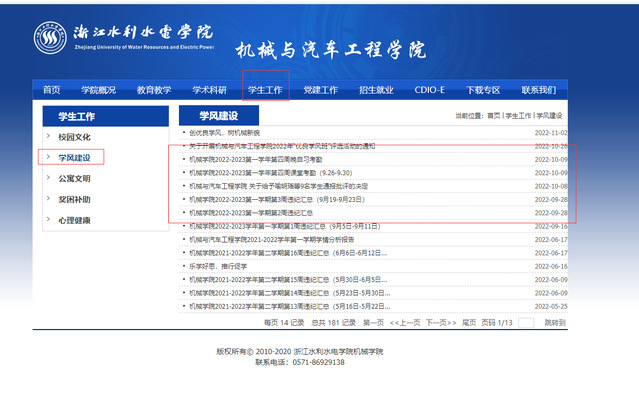Click the university logo emblem
The image size is (639, 399).
tap(50, 38)
